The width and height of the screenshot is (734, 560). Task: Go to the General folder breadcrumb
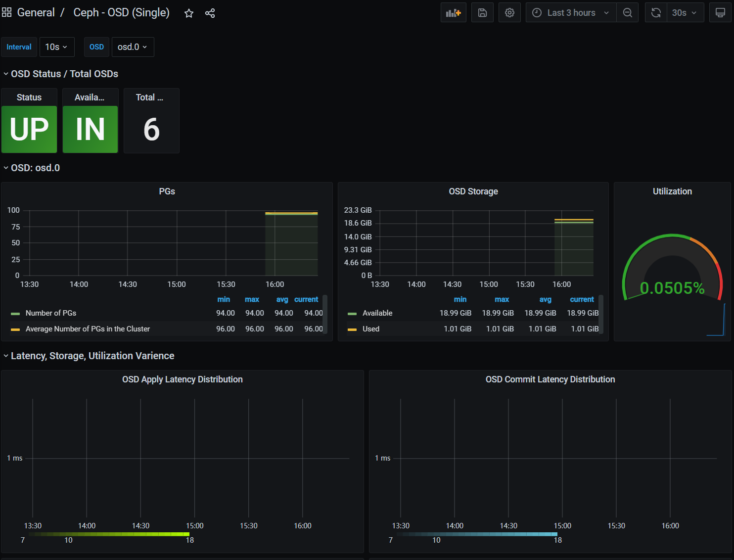pos(36,12)
